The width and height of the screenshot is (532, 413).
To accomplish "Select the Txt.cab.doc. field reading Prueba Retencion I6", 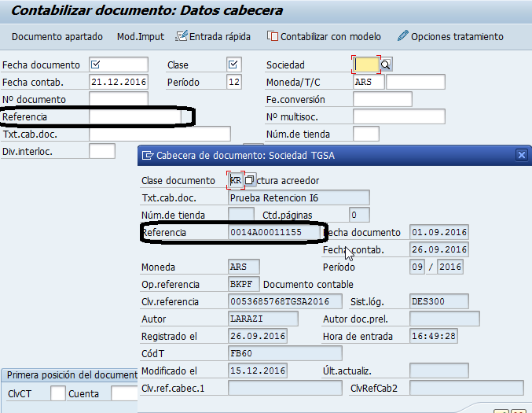I will (x=298, y=197).
